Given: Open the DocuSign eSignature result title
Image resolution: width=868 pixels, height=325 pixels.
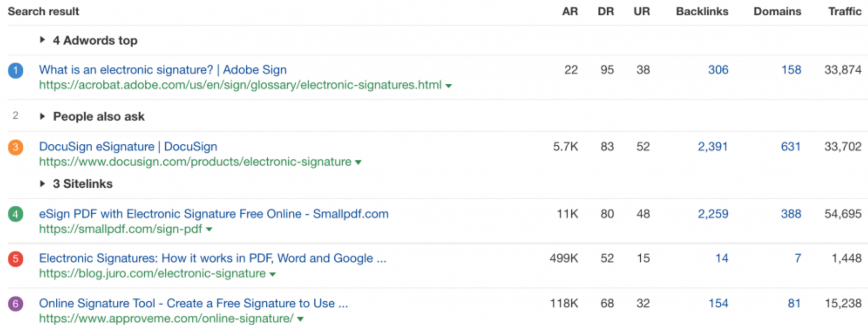Looking at the screenshot, I should 128,146.
